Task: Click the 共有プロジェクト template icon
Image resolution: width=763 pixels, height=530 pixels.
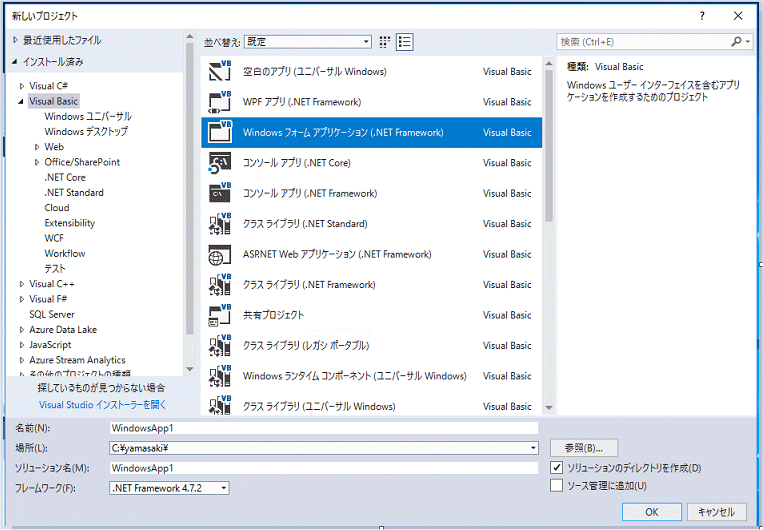Action: coord(219,315)
